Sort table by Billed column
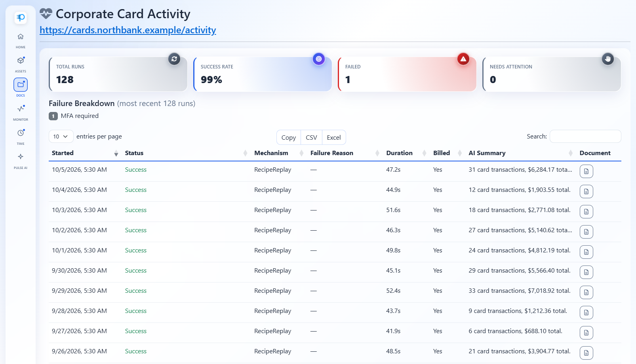The height and width of the screenshot is (364, 636). coord(448,153)
